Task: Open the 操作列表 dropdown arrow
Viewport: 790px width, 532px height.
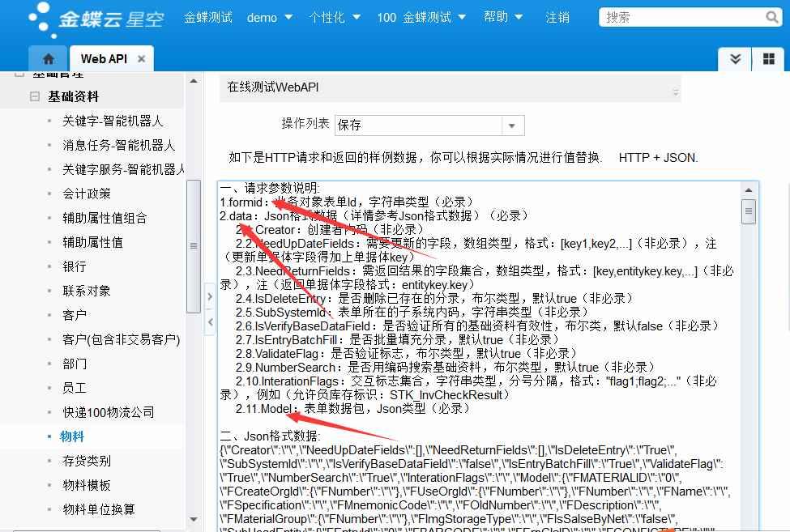Action: pyautogui.click(x=511, y=125)
